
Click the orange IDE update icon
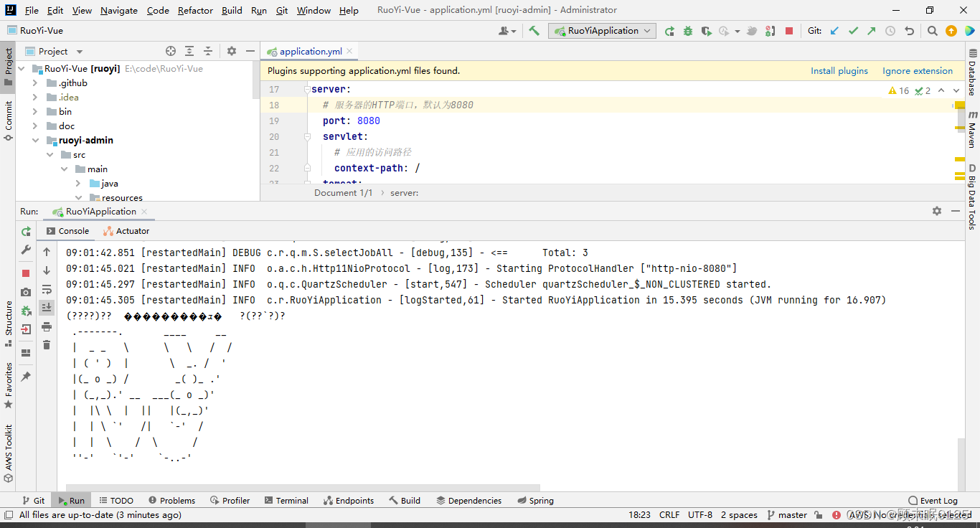coord(951,31)
